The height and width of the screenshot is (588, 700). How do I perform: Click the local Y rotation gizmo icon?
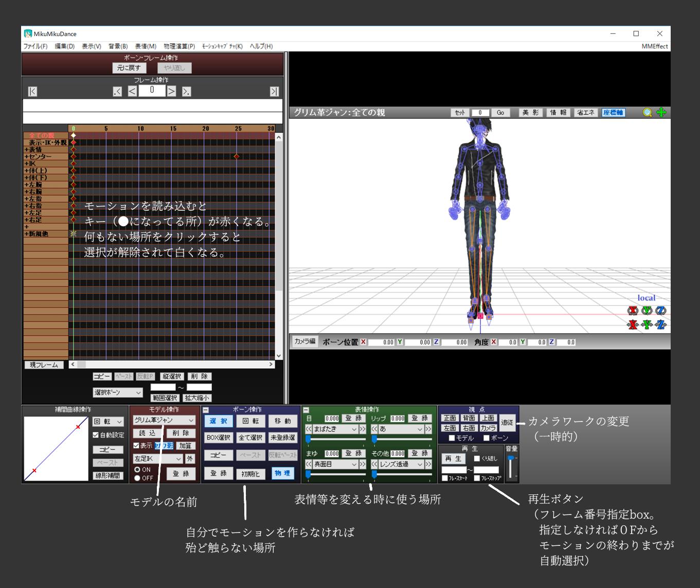tap(647, 310)
